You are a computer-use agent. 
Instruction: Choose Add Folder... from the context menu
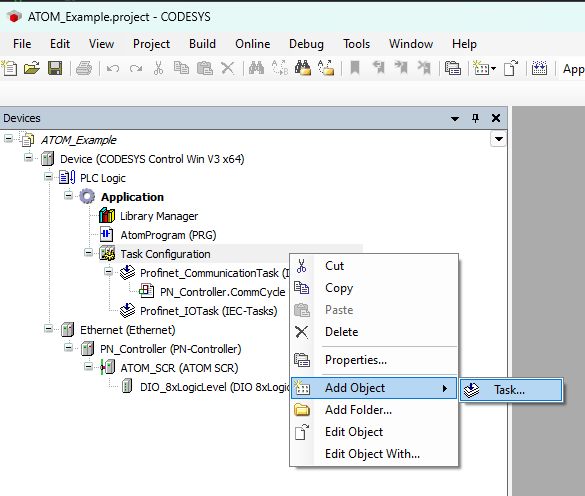(374, 410)
